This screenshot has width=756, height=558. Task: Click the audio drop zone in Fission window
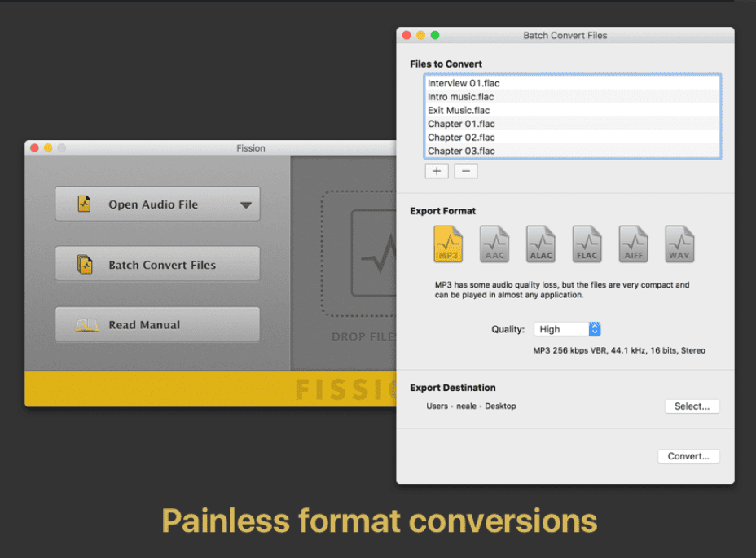[x=358, y=253]
